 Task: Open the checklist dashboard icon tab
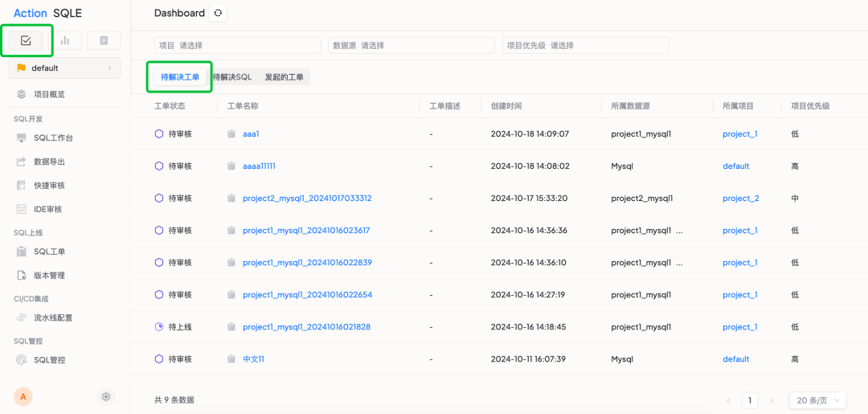pos(26,40)
